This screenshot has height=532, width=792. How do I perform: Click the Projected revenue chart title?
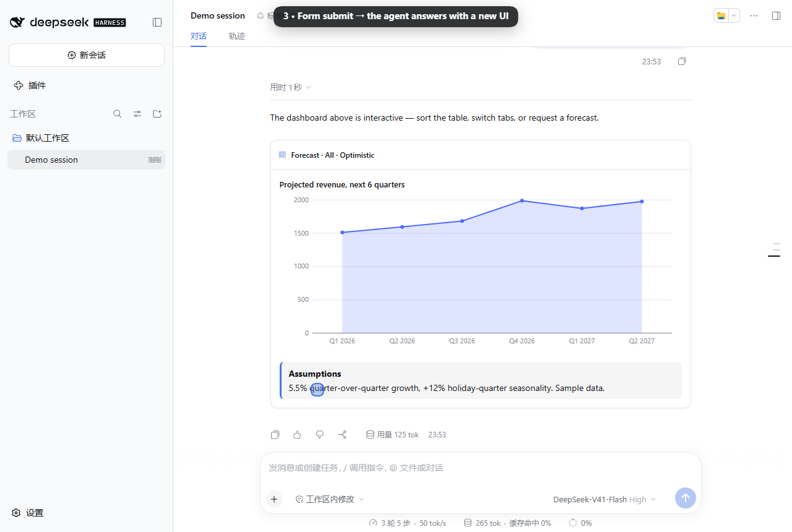(x=342, y=184)
